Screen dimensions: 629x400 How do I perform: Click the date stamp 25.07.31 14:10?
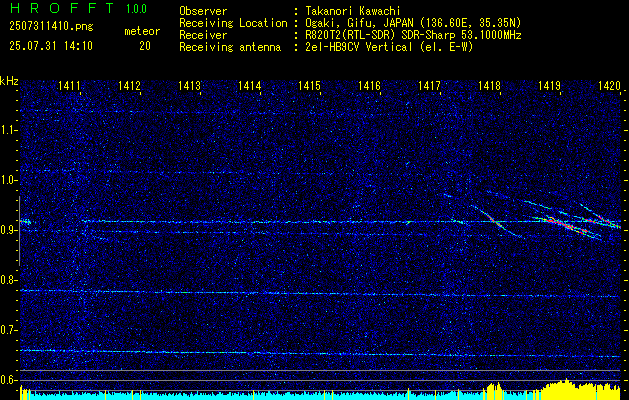[51, 46]
